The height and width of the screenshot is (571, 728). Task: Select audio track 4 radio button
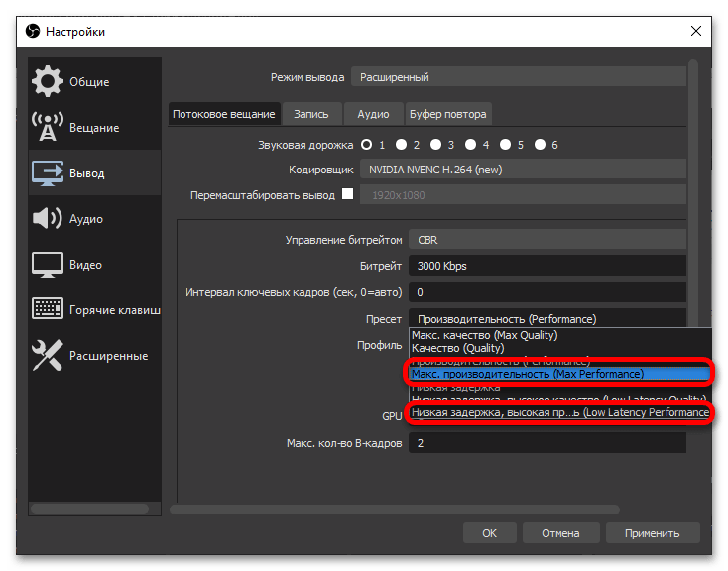470,145
